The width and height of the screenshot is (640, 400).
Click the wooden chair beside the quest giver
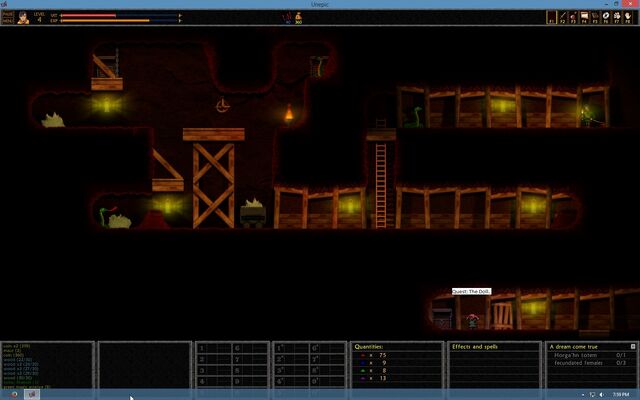click(502, 316)
